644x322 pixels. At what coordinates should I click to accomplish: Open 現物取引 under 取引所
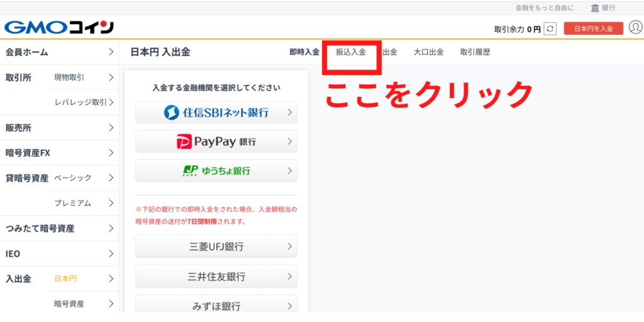tap(84, 77)
